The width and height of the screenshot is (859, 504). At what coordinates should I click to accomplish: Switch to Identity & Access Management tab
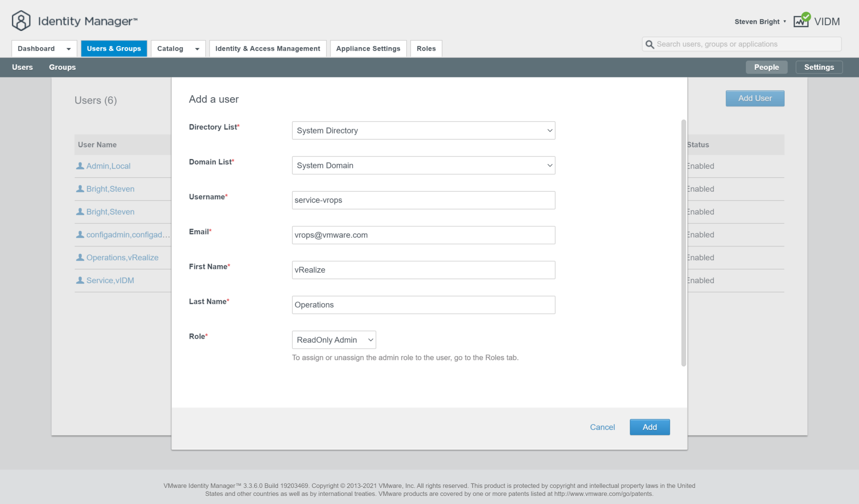[268, 49]
